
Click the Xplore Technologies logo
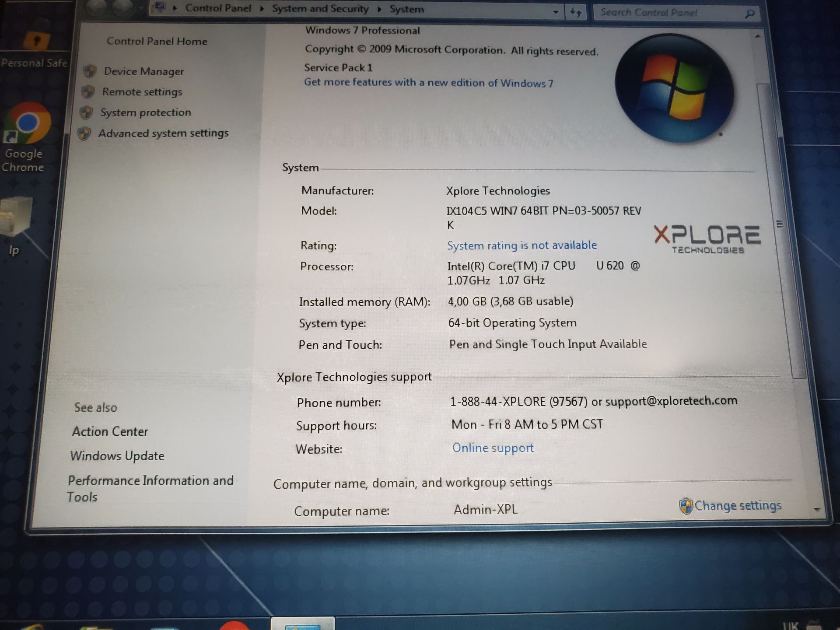707,239
